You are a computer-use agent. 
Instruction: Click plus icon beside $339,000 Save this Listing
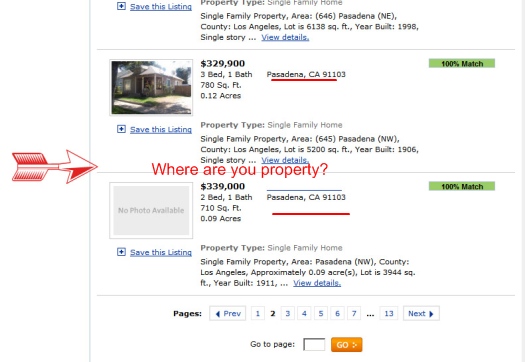121,252
